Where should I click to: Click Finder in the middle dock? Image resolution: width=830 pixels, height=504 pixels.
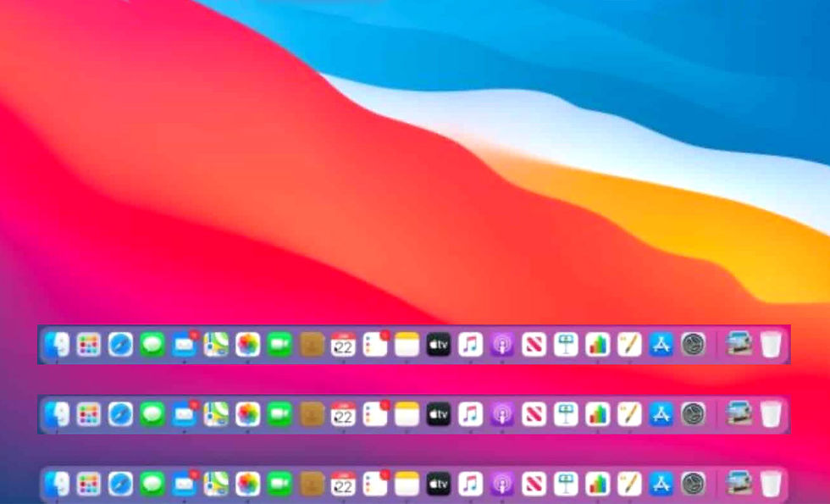(x=57, y=414)
